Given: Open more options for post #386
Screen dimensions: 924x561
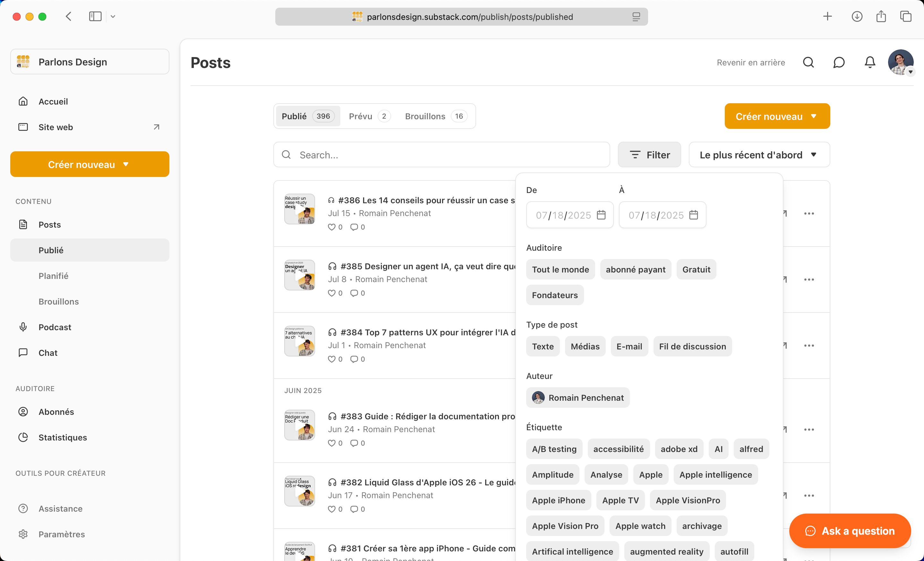Looking at the screenshot, I should (809, 213).
